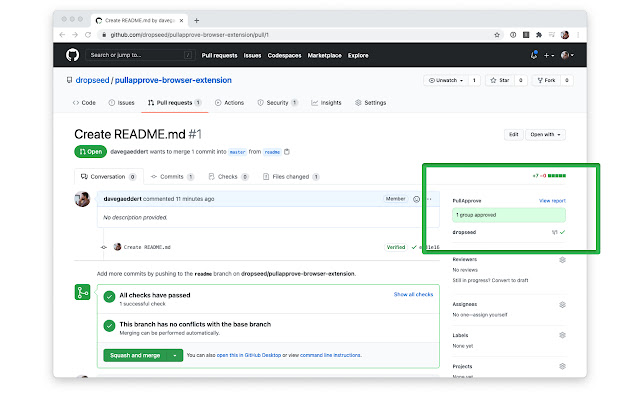
Task: Expand the plus create-new menu
Action: pos(550,54)
